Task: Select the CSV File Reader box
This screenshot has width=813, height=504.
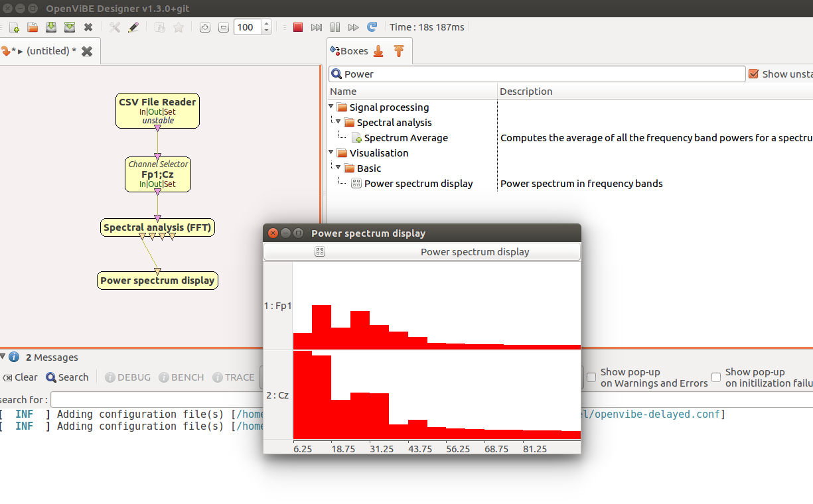Action: click(157, 111)
